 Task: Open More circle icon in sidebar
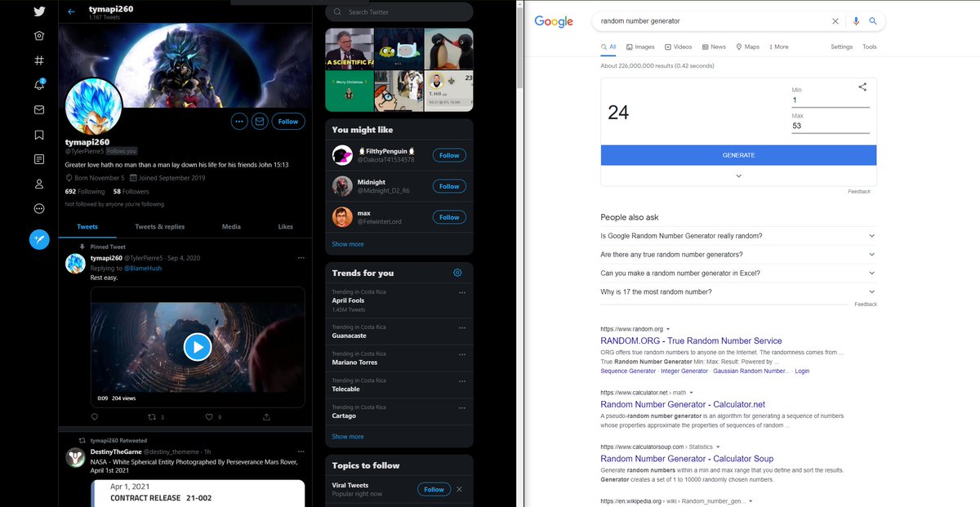click(39, 208)
